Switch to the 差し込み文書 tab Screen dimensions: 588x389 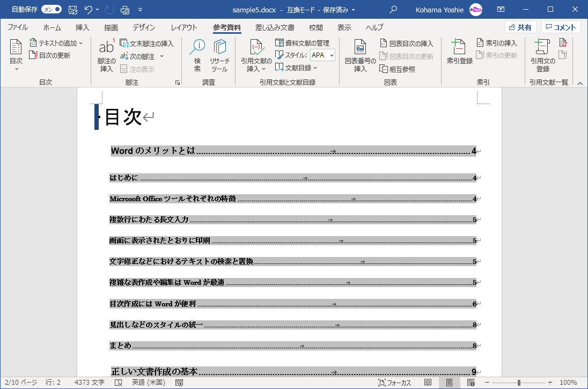275,27
